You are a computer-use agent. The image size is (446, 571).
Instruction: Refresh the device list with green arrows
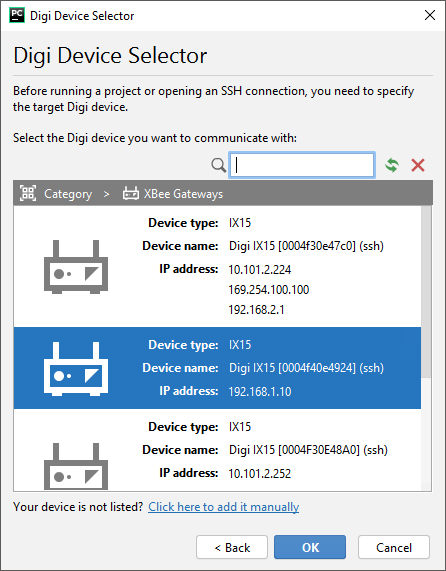click(392, 165)
